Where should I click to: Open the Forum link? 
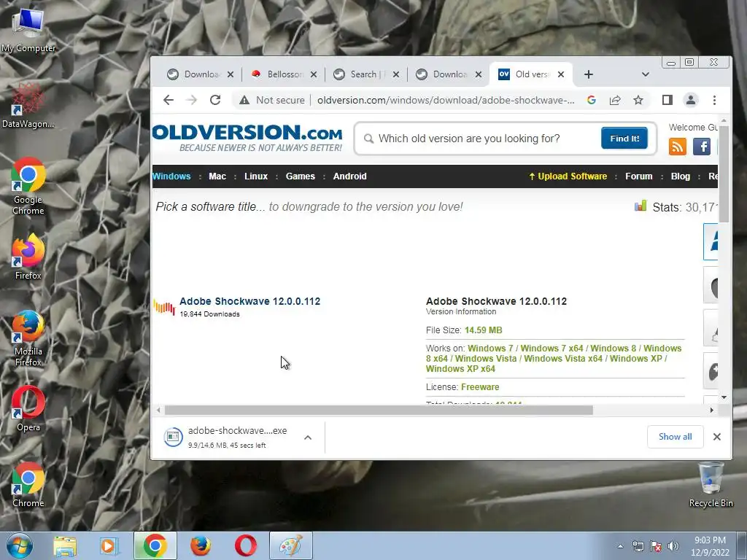(638, 176)
